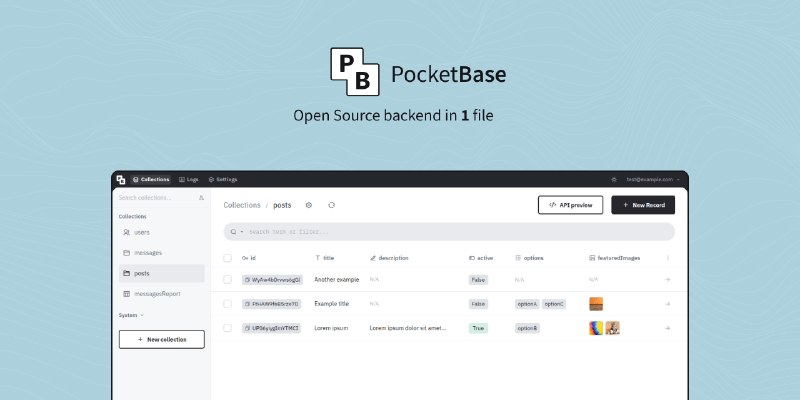
Task: Select the posts collection in sidebar
Action: [x=162, y=273]
